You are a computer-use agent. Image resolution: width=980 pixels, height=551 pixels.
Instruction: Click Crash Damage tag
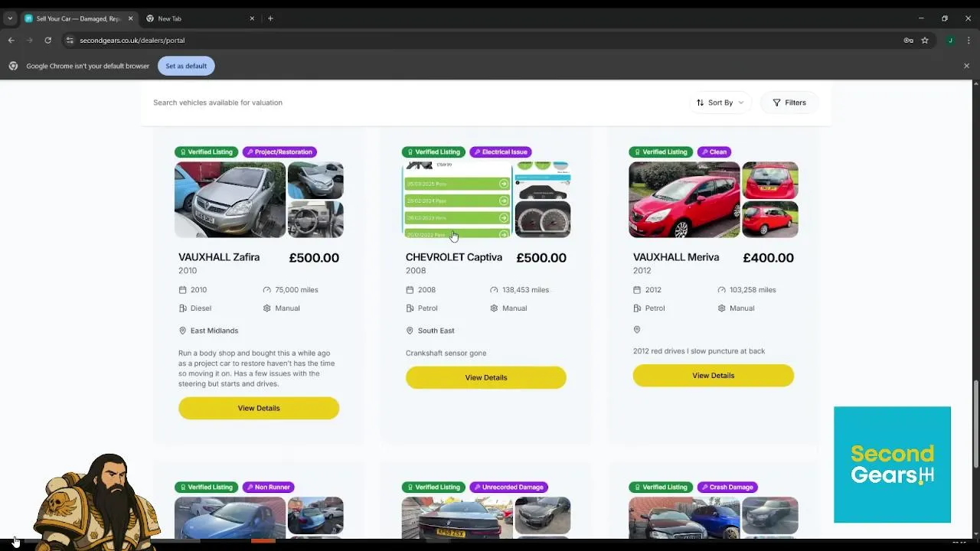point(727,487)
